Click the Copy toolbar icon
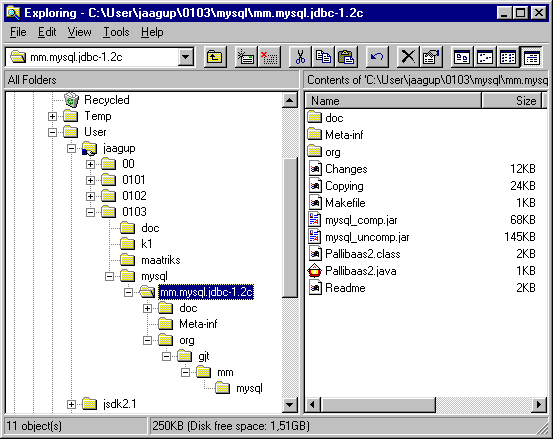The height and width of the screenshot is (439, 553). click(x=323, y=57)
